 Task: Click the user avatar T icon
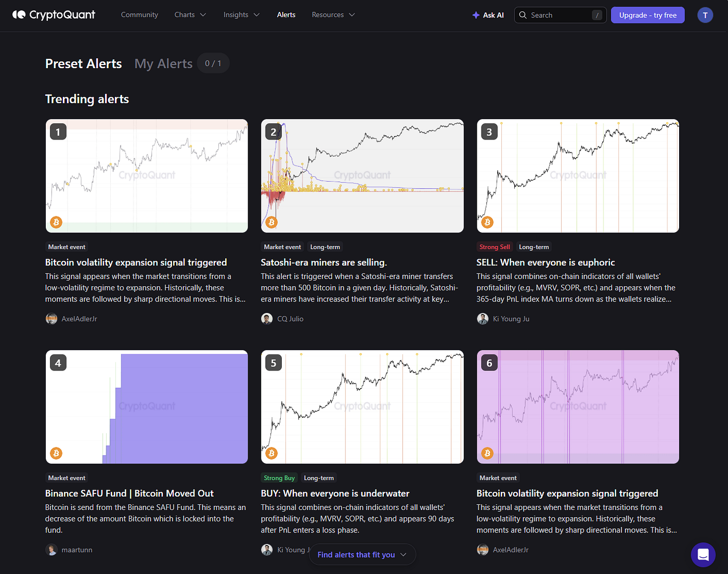(705, 15)
